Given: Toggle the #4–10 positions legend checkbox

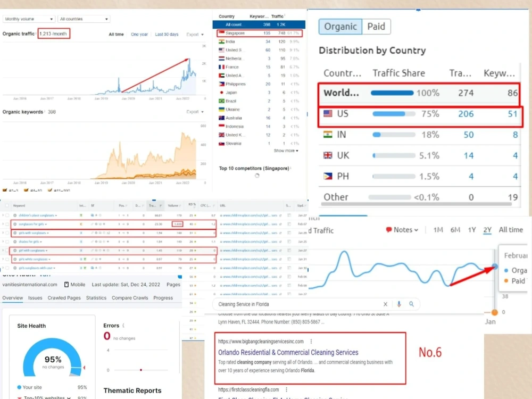Looking at the screenshot, I should pyautogui.click(x=26, y=190).
